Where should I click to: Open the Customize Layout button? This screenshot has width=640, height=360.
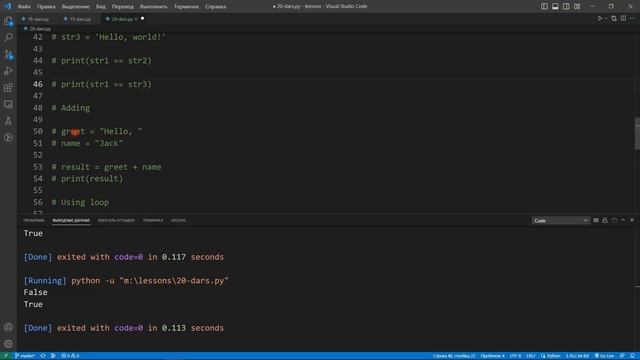[x=577, y=6]
